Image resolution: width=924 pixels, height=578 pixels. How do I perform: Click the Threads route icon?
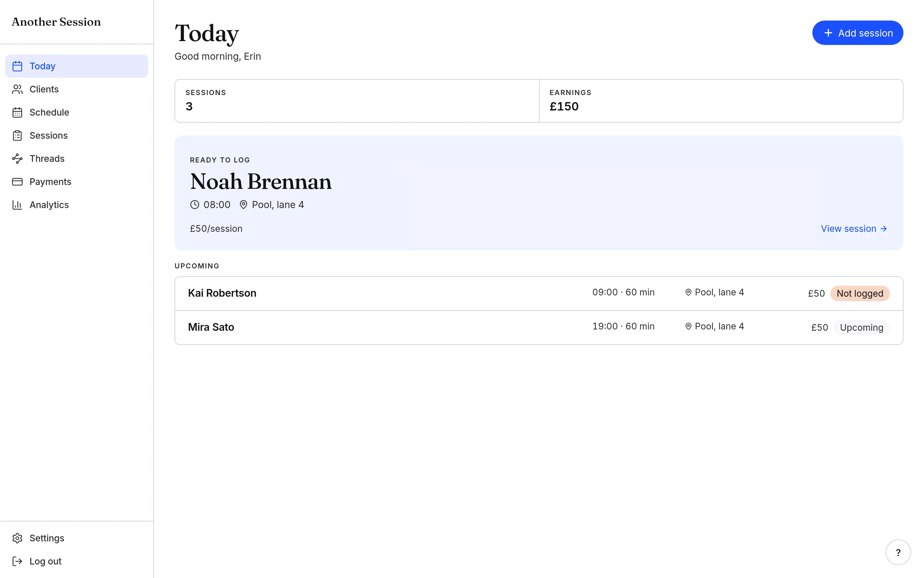point(17,159)
